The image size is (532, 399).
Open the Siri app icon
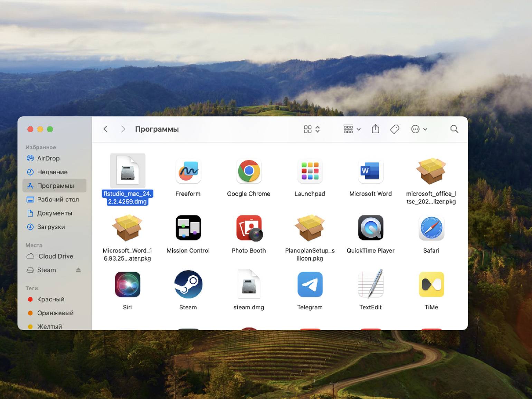coord(127,284)
